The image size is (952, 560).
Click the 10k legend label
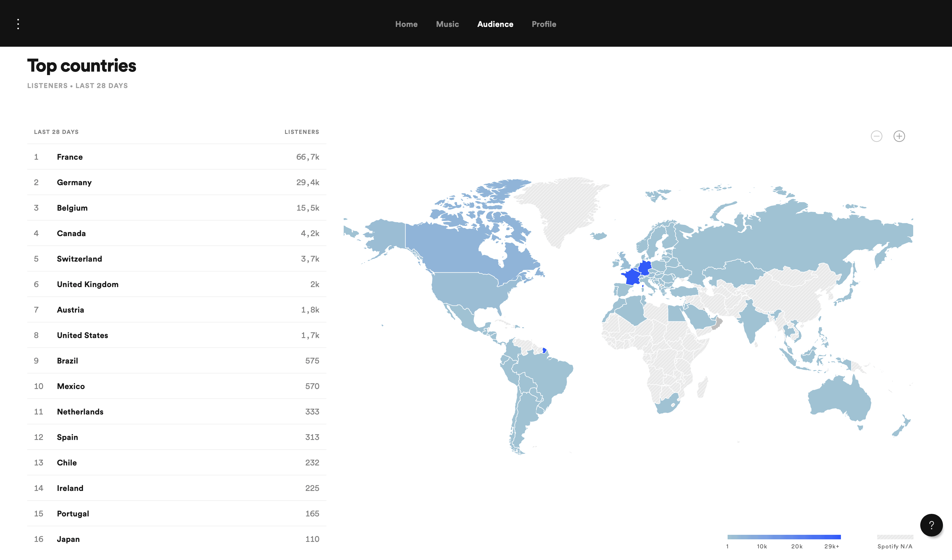click(762, 546)
